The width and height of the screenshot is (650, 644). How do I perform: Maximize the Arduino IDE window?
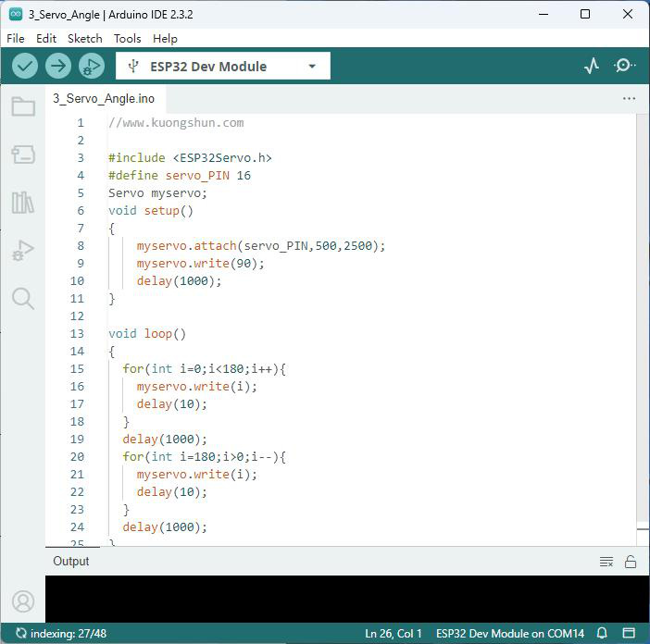tap(585, 14)
